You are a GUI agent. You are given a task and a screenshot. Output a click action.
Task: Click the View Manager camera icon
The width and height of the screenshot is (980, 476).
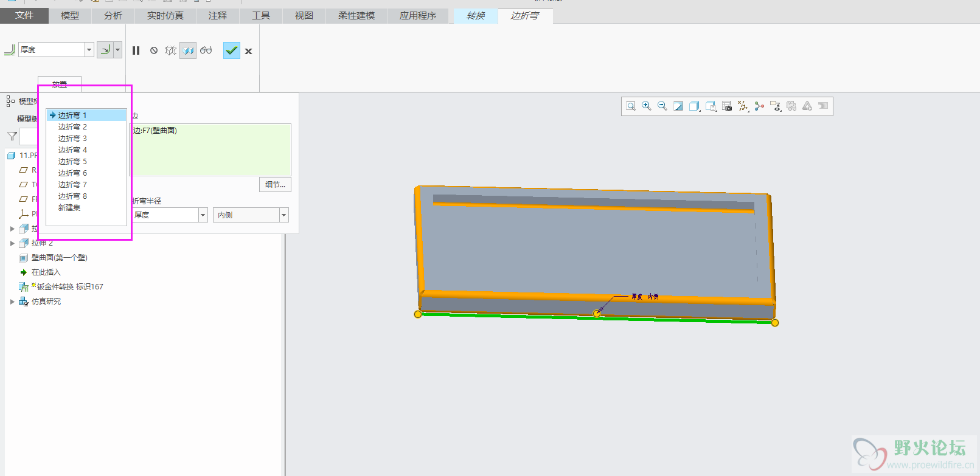[727, 106]
